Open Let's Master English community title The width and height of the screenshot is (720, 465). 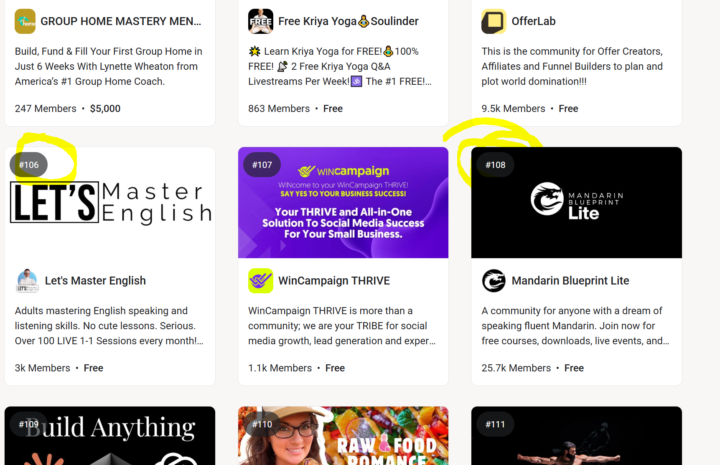[95, 280]
